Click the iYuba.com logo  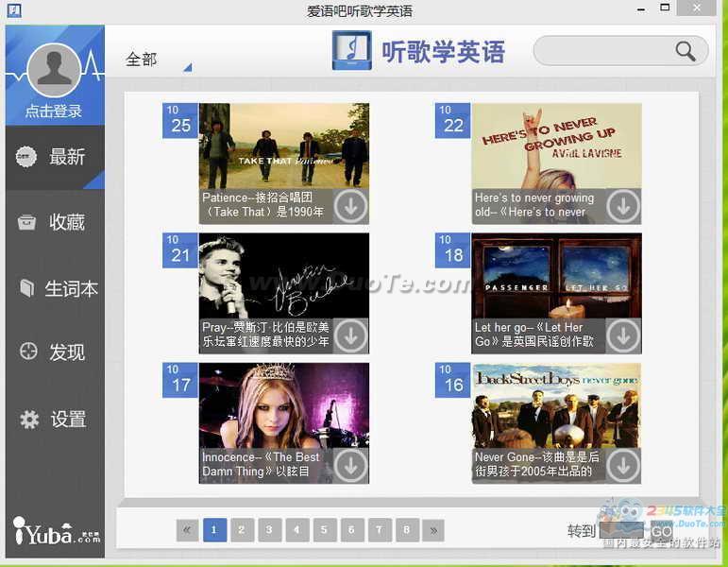pos(57,531)
